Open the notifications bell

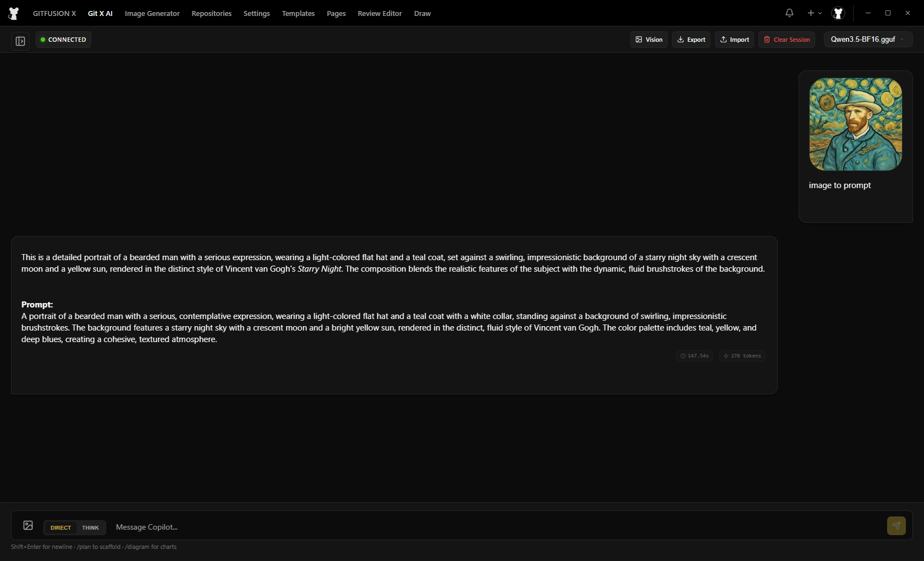(789, 13)
